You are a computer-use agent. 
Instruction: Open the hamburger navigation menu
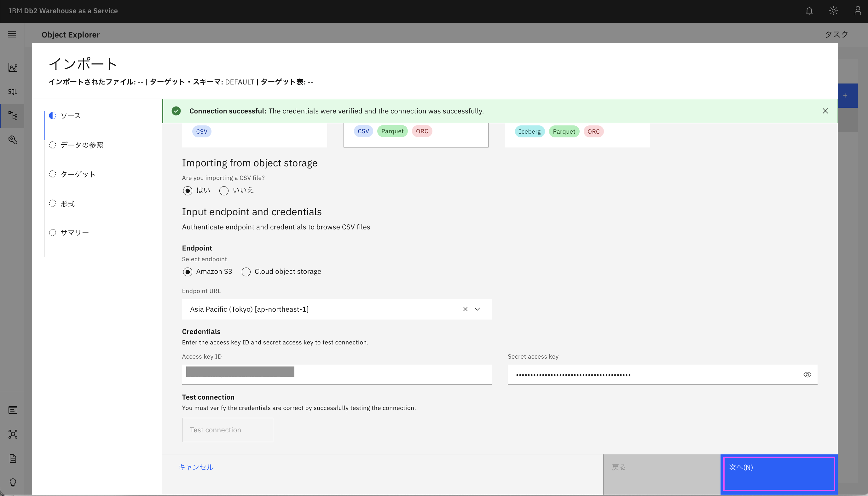12,34
